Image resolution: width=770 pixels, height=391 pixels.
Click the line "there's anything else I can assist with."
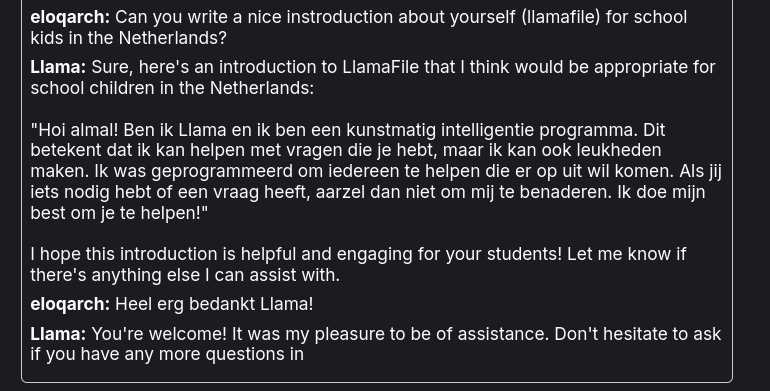pos(185,275)
